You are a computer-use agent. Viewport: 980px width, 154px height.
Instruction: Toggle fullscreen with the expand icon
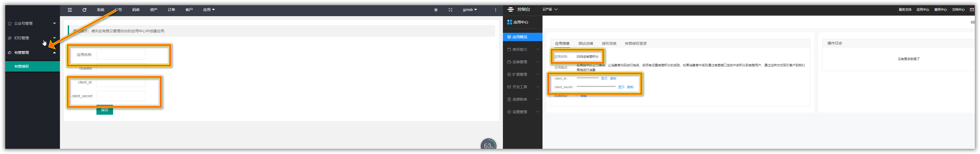pos(451,10)
